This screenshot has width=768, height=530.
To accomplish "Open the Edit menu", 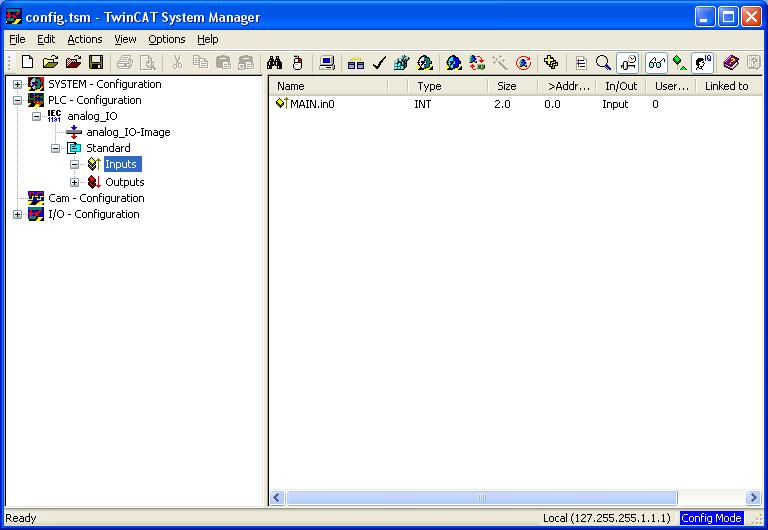I will (46, 39).
